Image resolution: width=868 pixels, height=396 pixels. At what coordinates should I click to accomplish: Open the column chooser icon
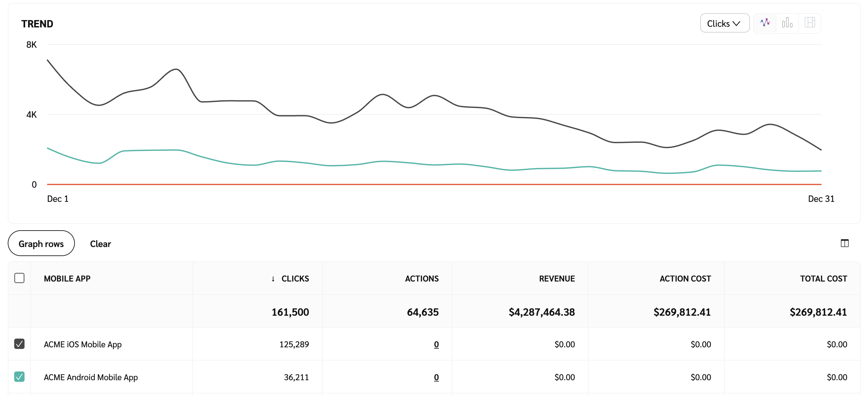844,243
